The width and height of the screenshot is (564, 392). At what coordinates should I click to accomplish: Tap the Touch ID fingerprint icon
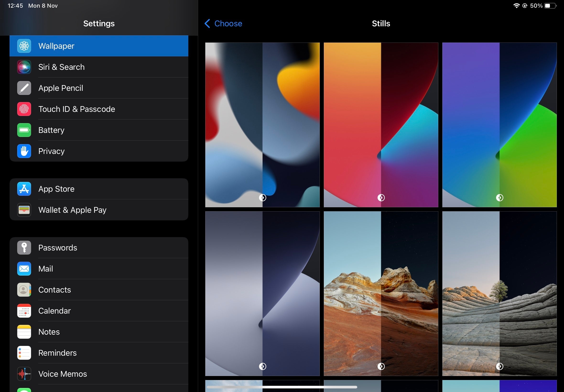(x=24, y=109)
